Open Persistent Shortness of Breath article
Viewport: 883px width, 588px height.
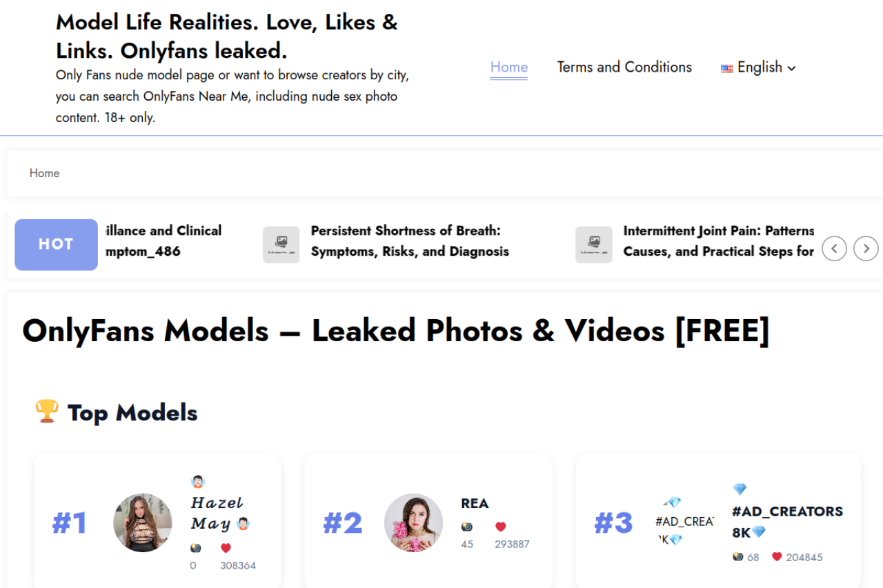pos(410,241)
